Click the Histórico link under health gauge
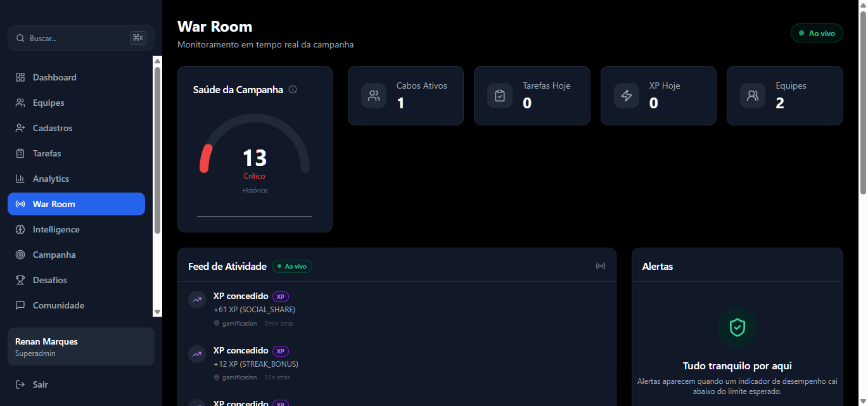The height and width of the screenshot is (406, 868). point(255,190)
